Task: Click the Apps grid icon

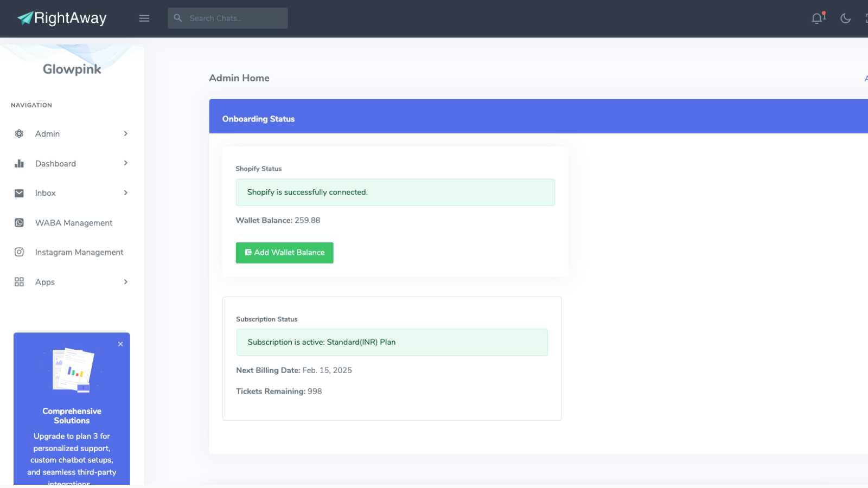Action: click(x=19, y=281)
